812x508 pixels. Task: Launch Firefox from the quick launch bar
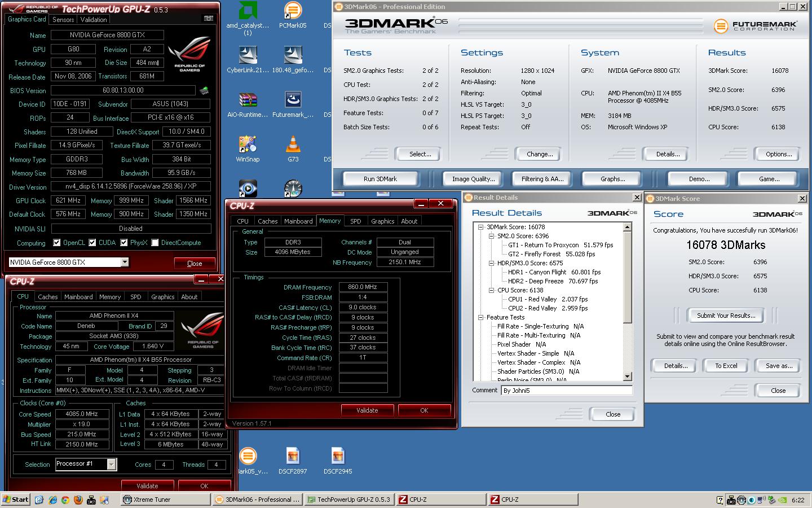(78, 500)
